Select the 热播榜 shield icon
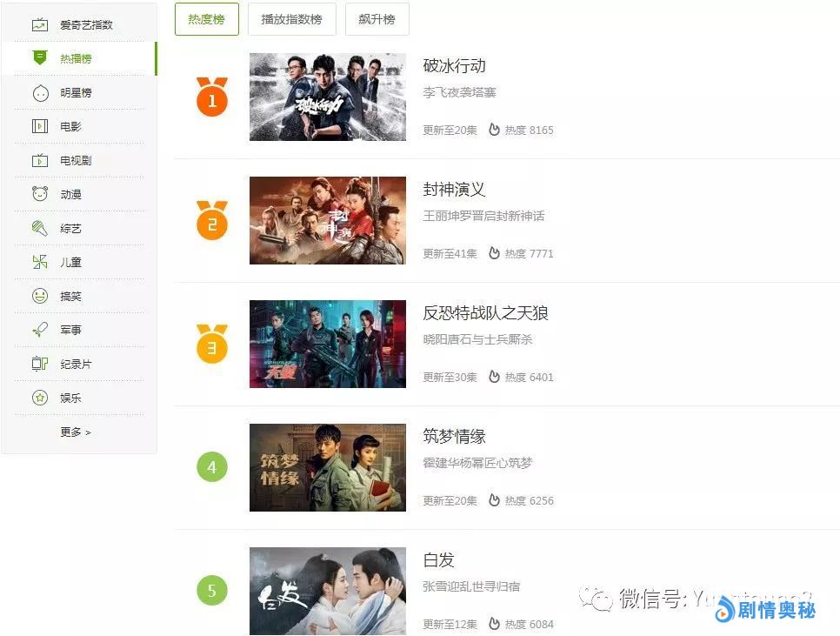The image size is (840, 636). click(x=40, y=58)
